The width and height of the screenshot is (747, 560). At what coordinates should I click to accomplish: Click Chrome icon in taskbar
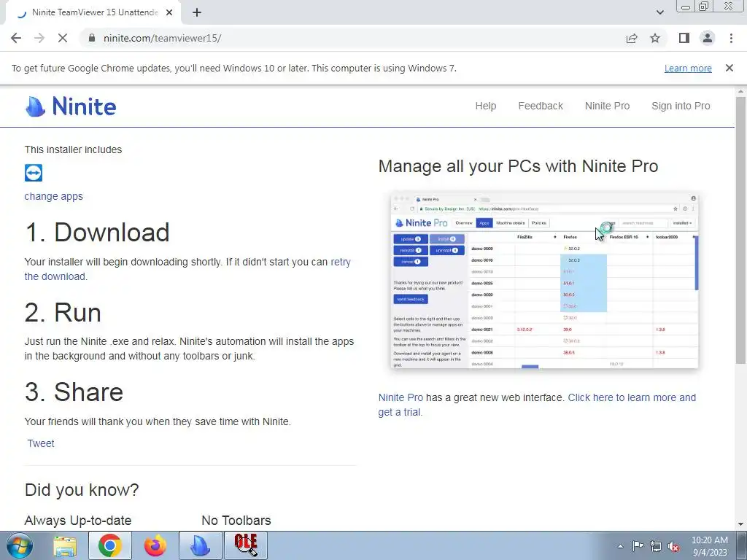pos(109,545)
